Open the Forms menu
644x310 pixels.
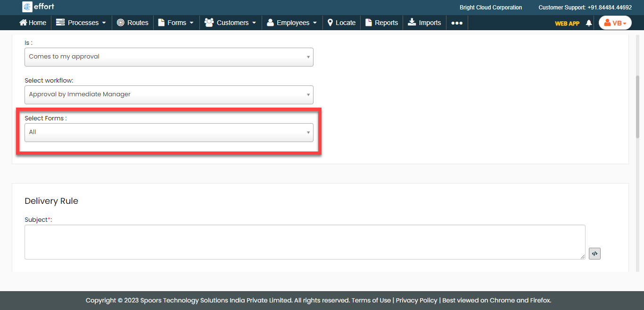tap(176, 23)
